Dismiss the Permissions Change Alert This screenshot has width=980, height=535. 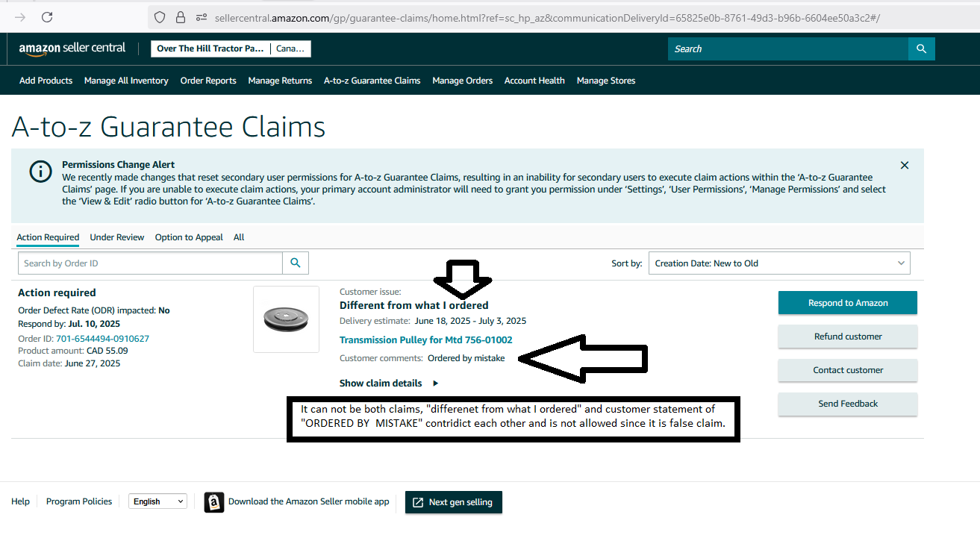pyautogui.click(x=905, y=166)
